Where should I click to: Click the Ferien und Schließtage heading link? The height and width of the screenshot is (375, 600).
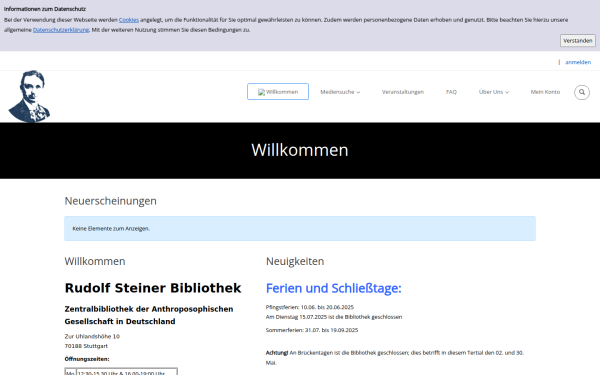tap(334, 288)
